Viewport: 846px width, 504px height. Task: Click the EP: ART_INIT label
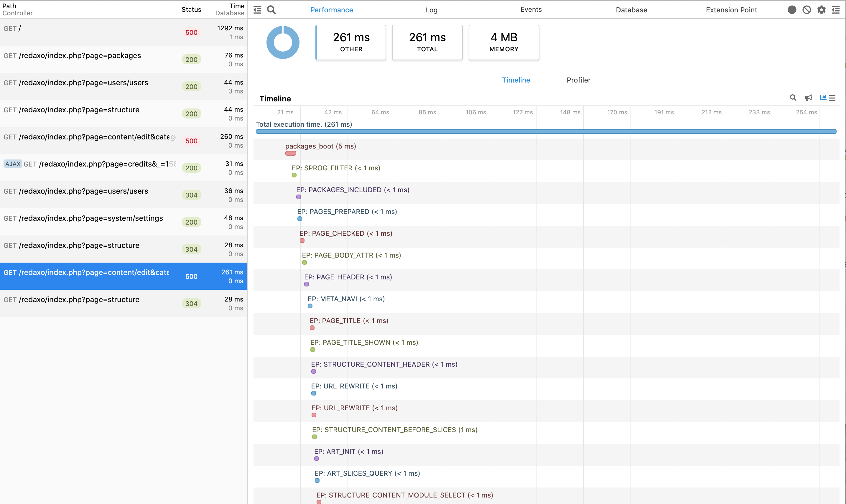point(348,451)
